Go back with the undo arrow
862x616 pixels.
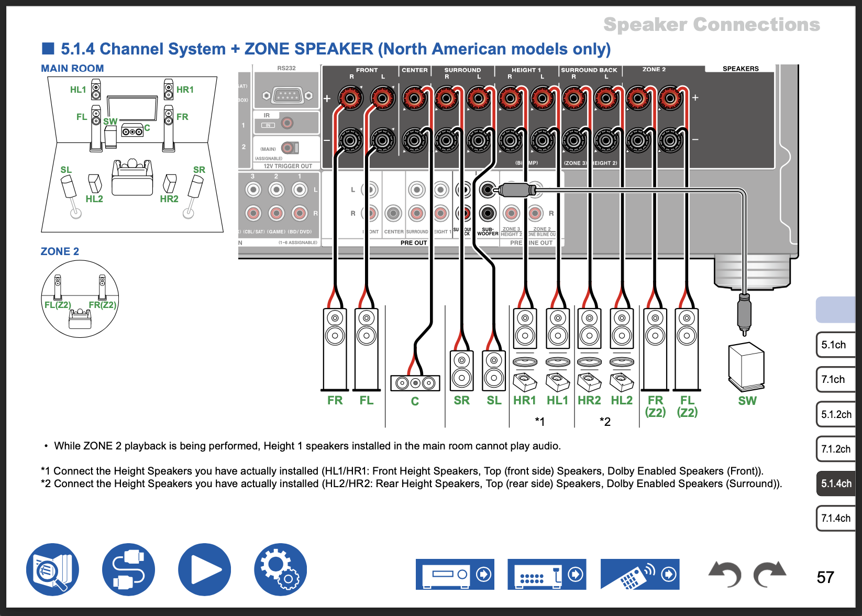725,575
